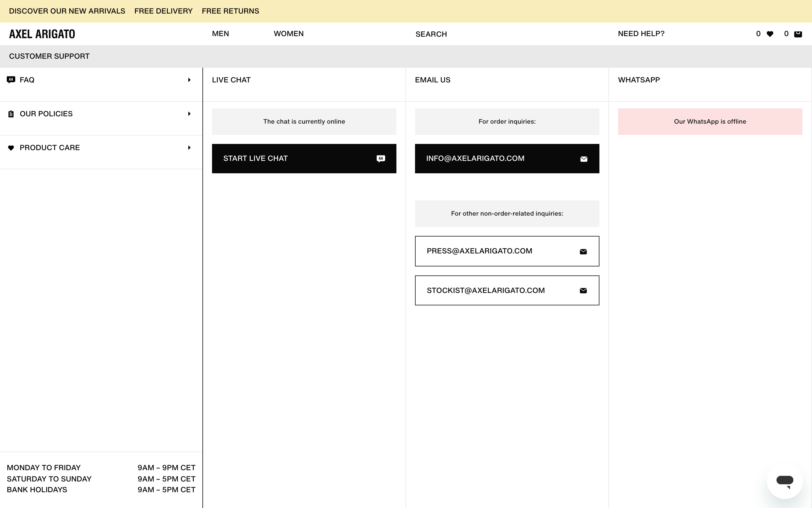Click envelope icon beside stockist@axelarigato.com
812x508 pixels.
583,291
